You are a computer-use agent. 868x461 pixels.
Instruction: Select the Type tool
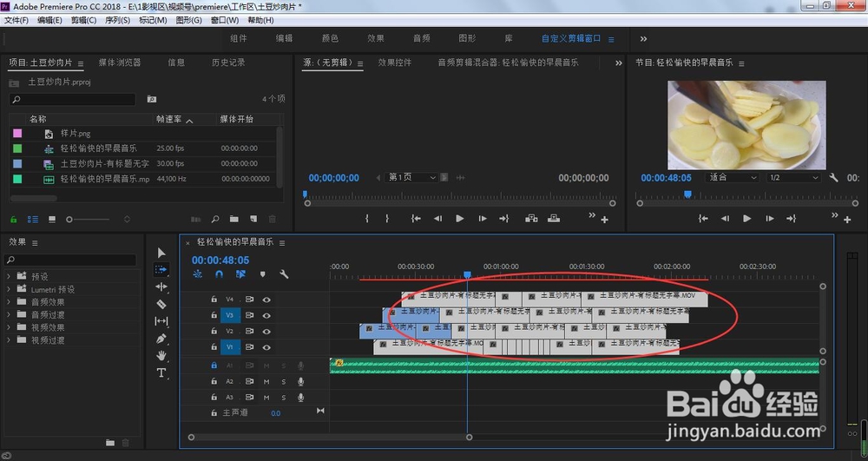click(x=161, y=372)
